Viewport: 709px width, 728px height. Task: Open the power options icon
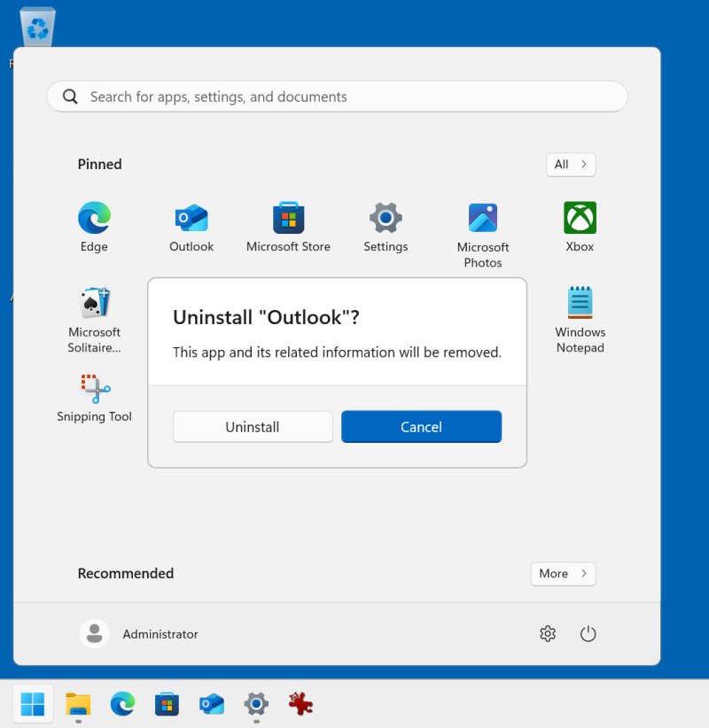pyautogui.click(x=588, y=633)
